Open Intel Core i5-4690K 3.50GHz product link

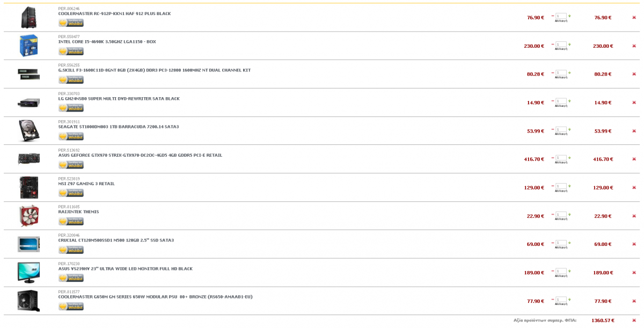pos(107,42)
